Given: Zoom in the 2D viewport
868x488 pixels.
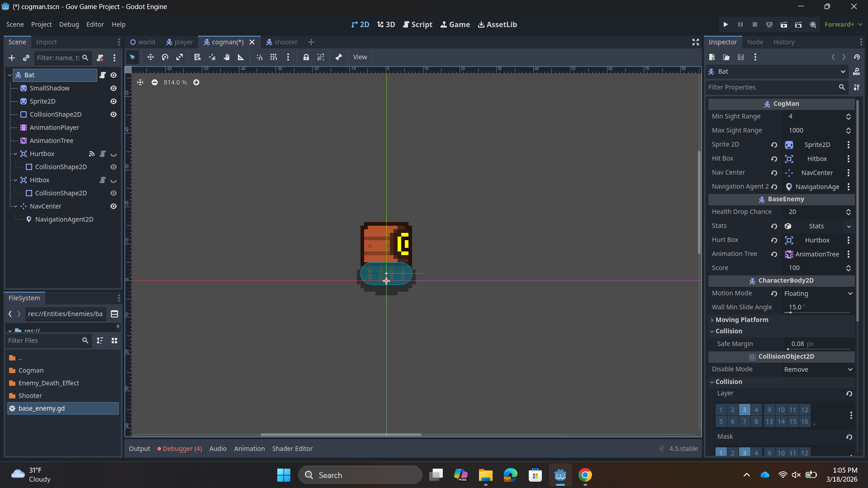Looking at the screenshot, I should click(x=196, y=82).
